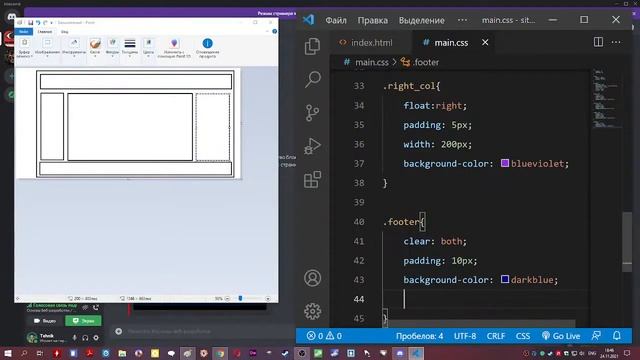
Task: Open the Правка menu
Action: pos(373,20)
